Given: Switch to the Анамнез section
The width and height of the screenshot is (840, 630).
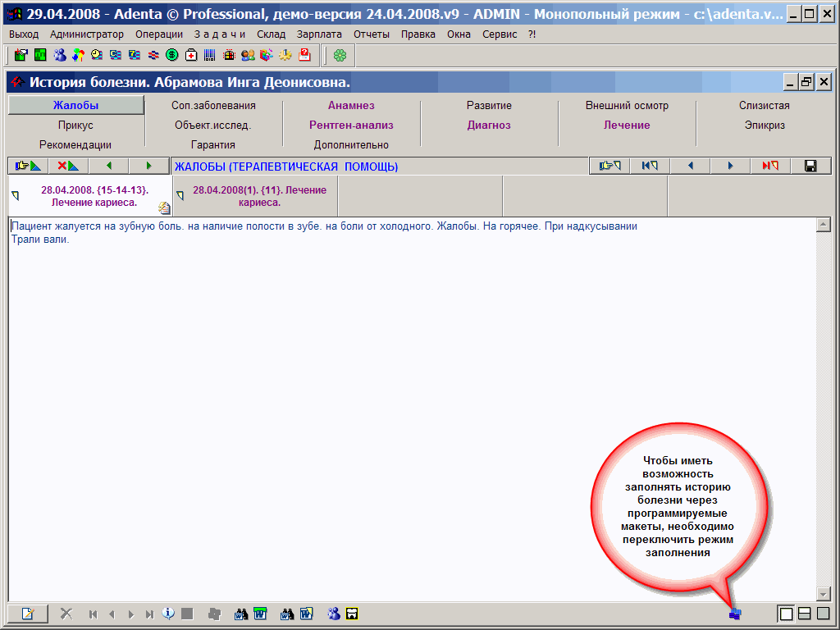Looking at the screenshot, I should click(351, 105).
